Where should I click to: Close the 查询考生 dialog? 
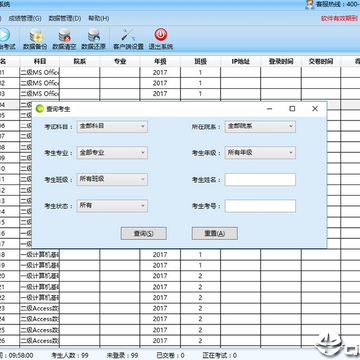(x=315, y=109)
